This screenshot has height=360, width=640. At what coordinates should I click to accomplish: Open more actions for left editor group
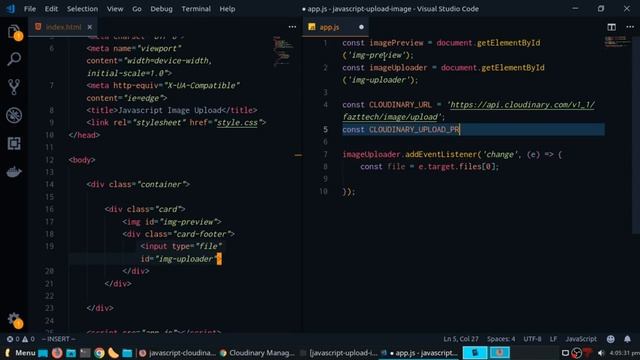pyautogui.click(x=292, y=27)
